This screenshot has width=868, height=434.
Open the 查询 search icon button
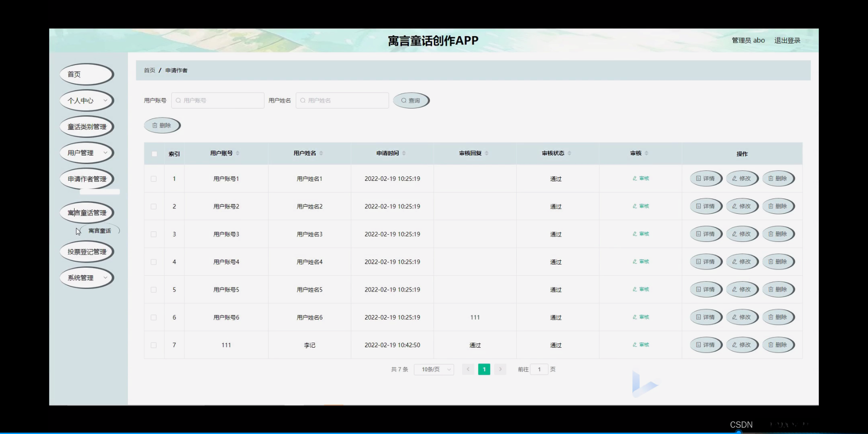click(x=410, y=100)
